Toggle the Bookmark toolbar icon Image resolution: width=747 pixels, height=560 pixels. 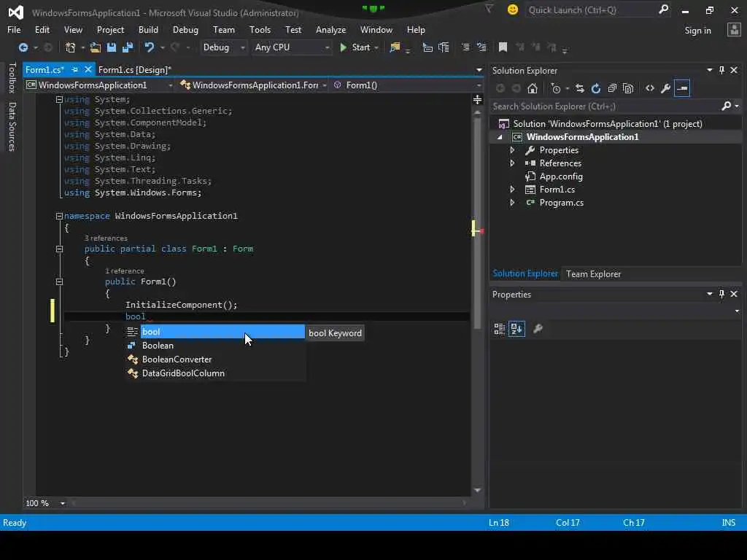pyautogui.click(x=503, y=47)
